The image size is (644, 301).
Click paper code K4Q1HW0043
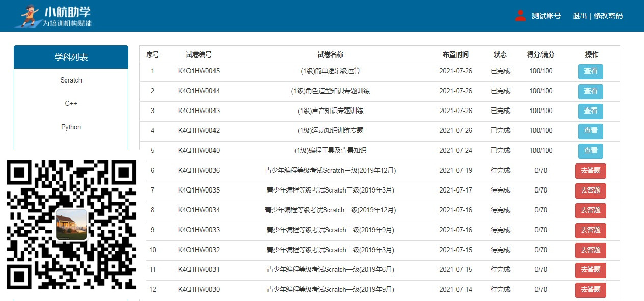tap(199, 111)
